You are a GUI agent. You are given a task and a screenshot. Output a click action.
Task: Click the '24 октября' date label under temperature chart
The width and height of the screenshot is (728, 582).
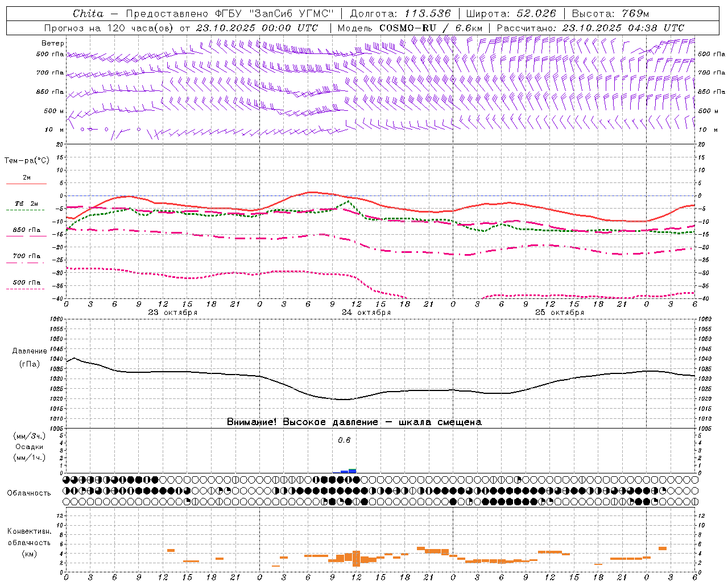pyautogui.click(x=366, y=313)
